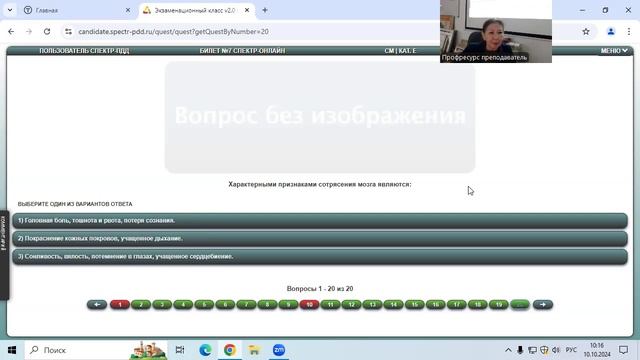Select answer 3 Сонливость, вялость
The image size is (640, 360).
(320, 256)
